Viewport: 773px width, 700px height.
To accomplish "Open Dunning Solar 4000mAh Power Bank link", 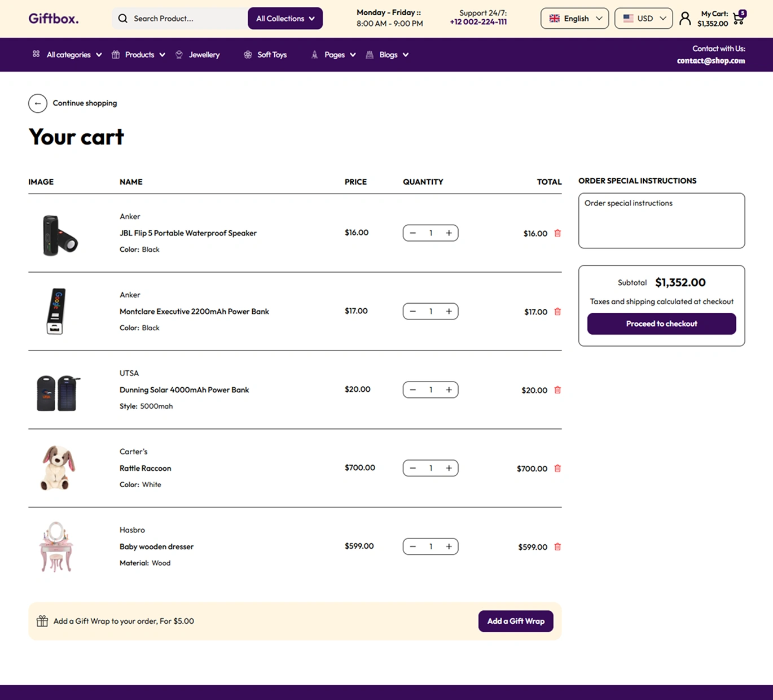I will 184,390.
